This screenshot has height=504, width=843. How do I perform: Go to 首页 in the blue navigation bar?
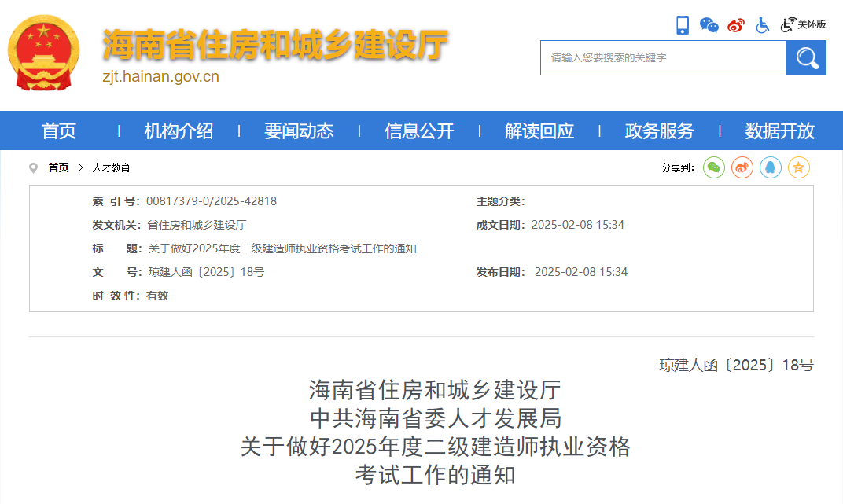59,131
